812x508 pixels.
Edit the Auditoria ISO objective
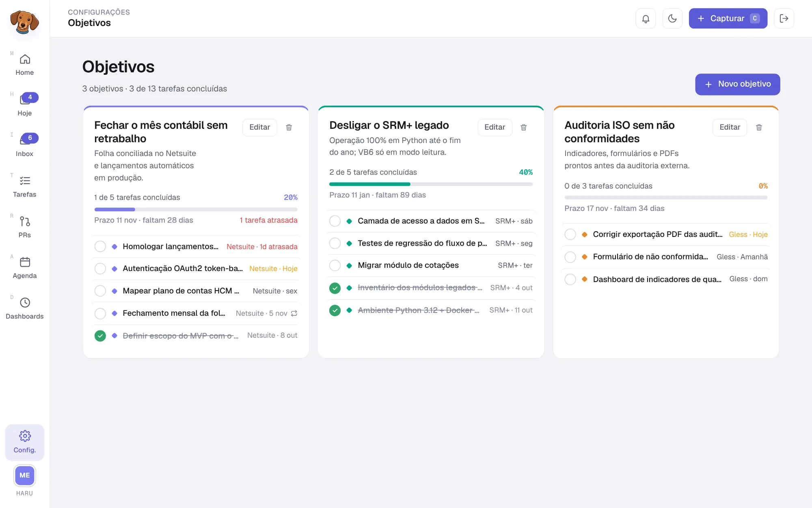[x=730, y=127]
